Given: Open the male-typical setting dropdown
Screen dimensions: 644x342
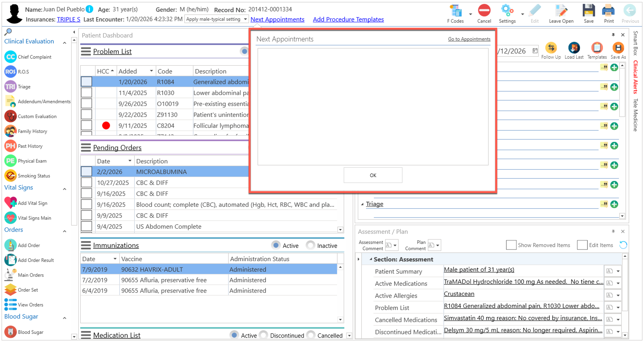Looking at the screenshot, I should [x=245, y=19].
